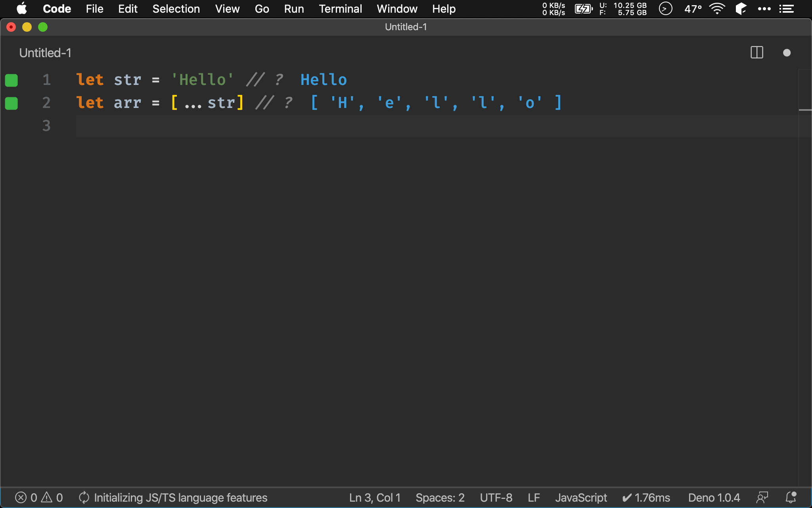
Task: Open the Selection menu
Action: tap(176, 9)
